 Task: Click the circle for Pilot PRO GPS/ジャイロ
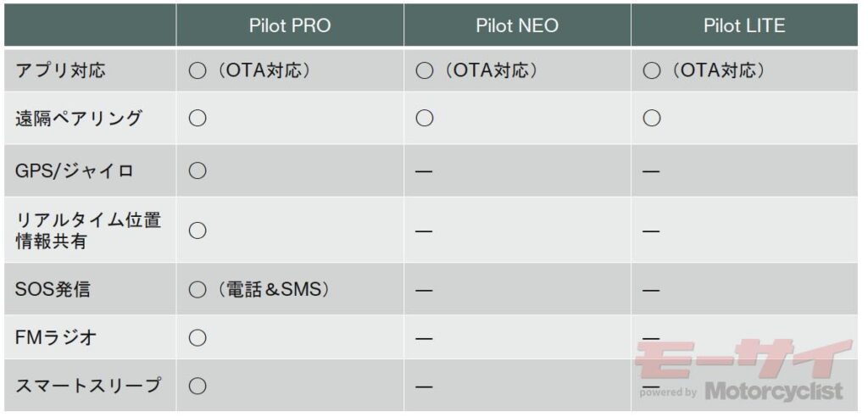[x=197, y=171]
